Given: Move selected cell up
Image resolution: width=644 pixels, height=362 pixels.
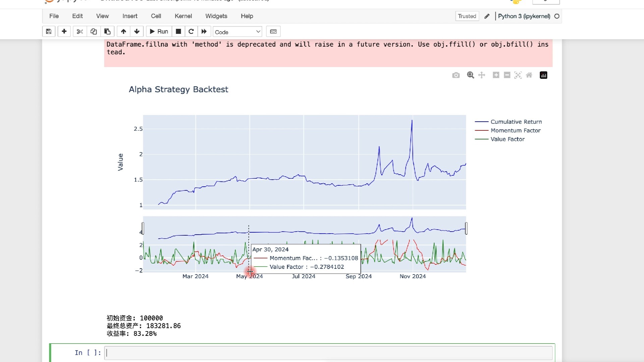Looking at the screenshot, I should click(x=123, y=32).
